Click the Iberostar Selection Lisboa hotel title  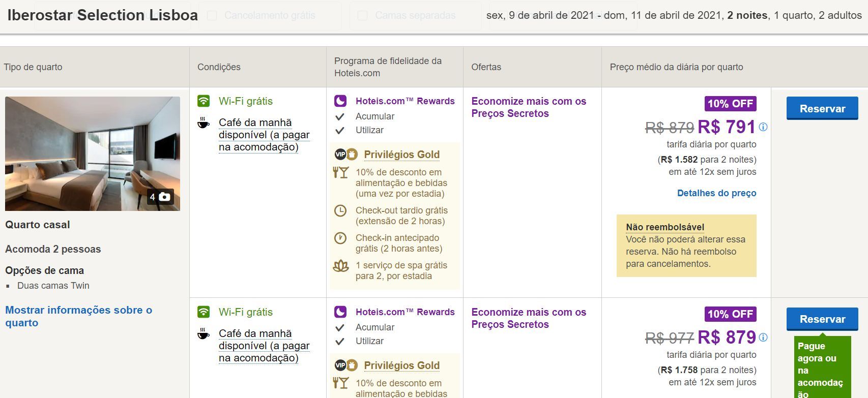point(102,15)
